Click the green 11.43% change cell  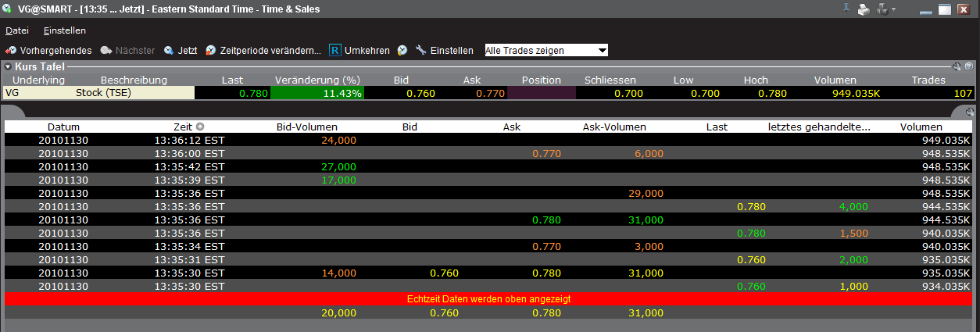pyautogui.click(x=319, y=93)
